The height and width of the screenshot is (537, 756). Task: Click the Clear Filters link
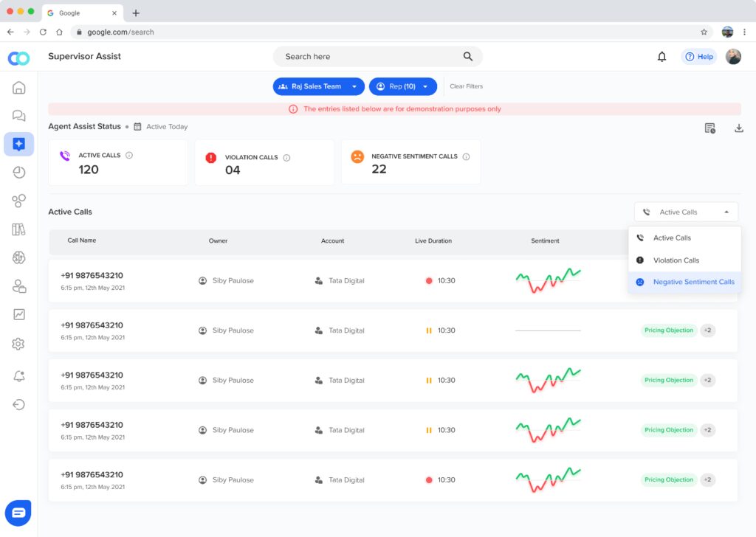tap(466, 86)
